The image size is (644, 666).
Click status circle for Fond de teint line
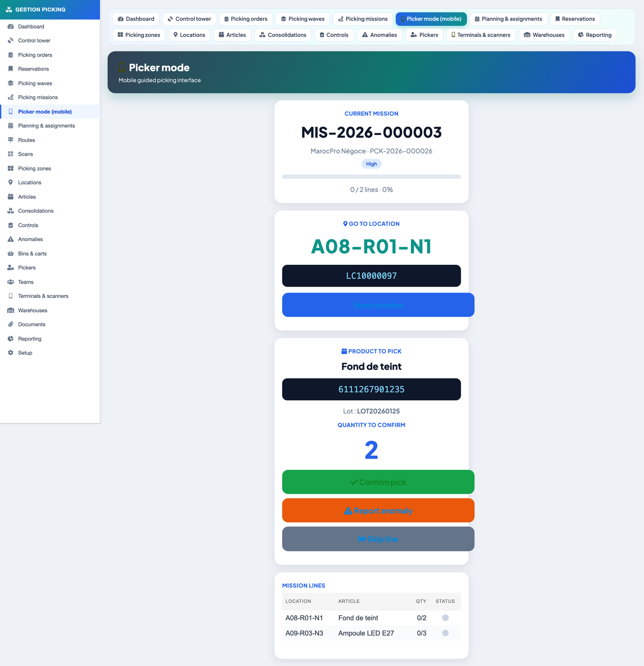coord(445,618)
